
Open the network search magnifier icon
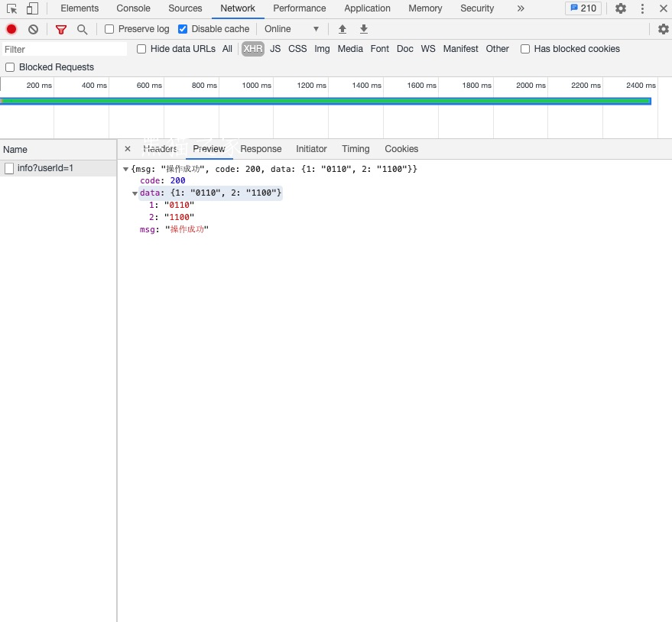82,29
